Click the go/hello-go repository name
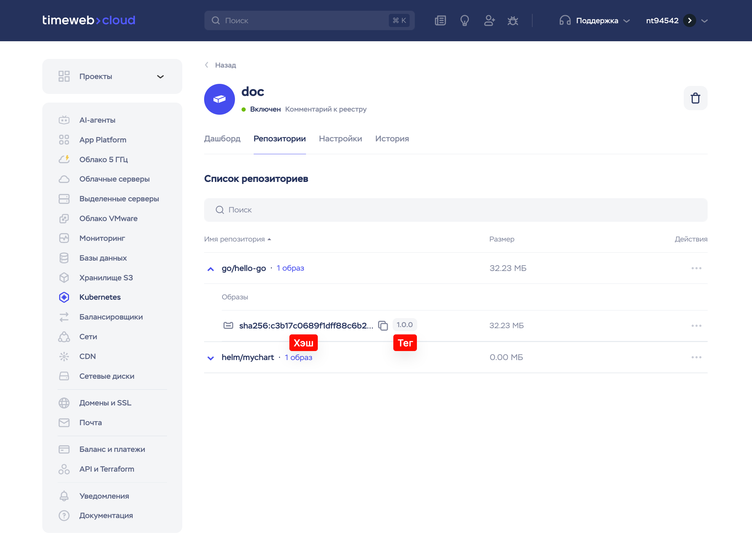The width and height of the screenshot is (752, 560). pyautogui.click(x=244, y=268)
